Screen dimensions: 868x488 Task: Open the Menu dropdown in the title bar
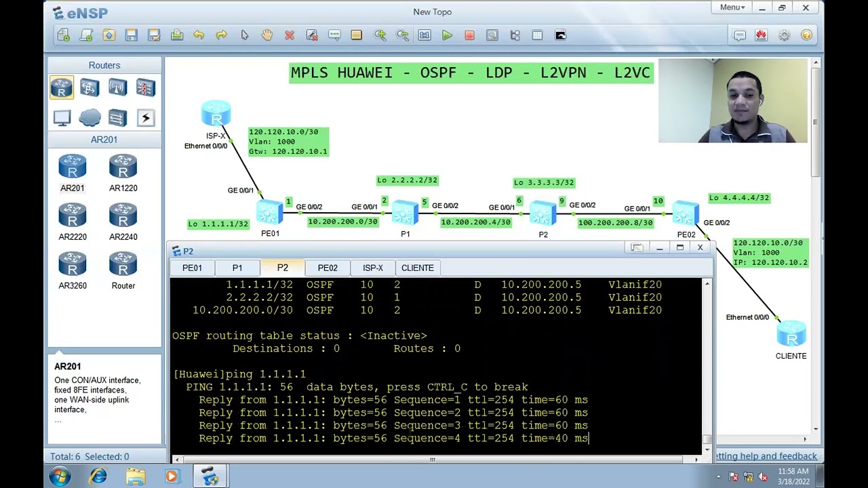point(732,7)
